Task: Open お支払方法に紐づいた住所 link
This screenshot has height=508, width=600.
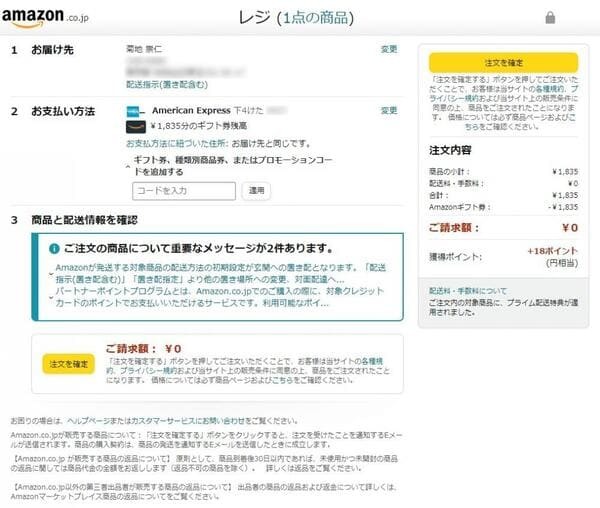Action: (x=177, y=143)
